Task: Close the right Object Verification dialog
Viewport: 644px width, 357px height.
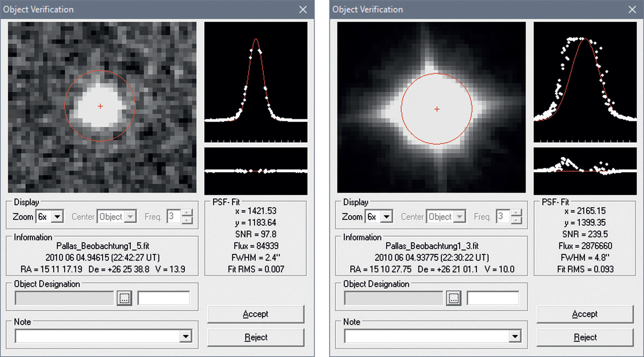Action: (632, 9)
